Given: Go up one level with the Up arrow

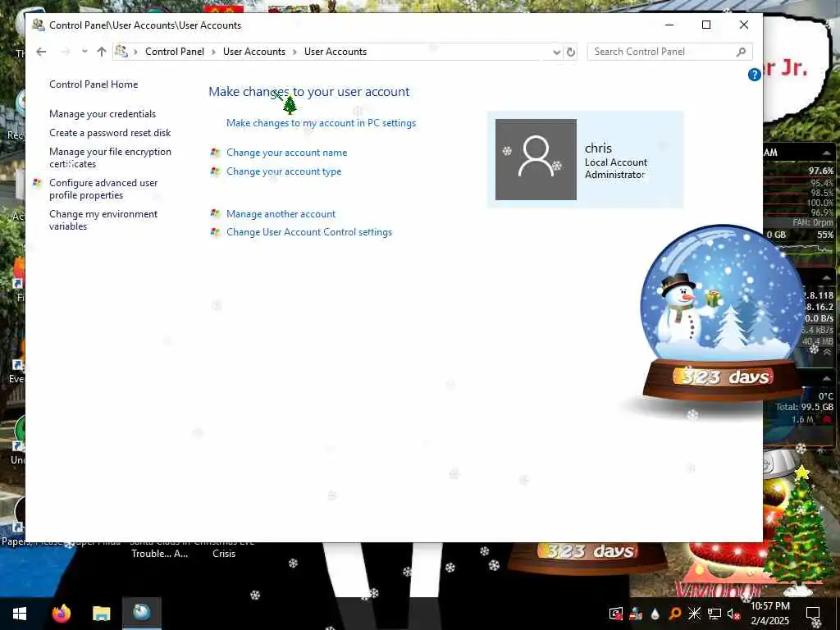Looking at the screenshot, I should 102,52.
